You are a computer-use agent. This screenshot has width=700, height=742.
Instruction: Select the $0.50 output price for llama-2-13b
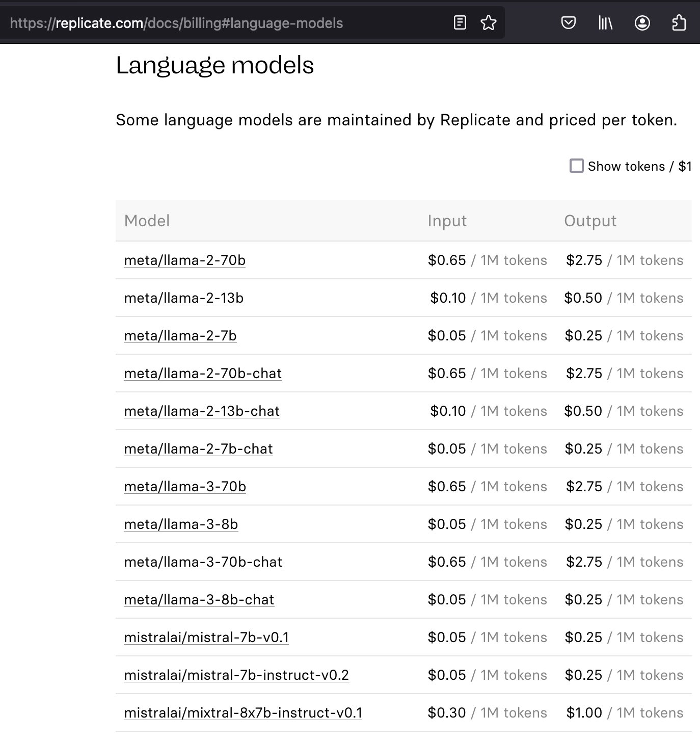click(583, 298)
